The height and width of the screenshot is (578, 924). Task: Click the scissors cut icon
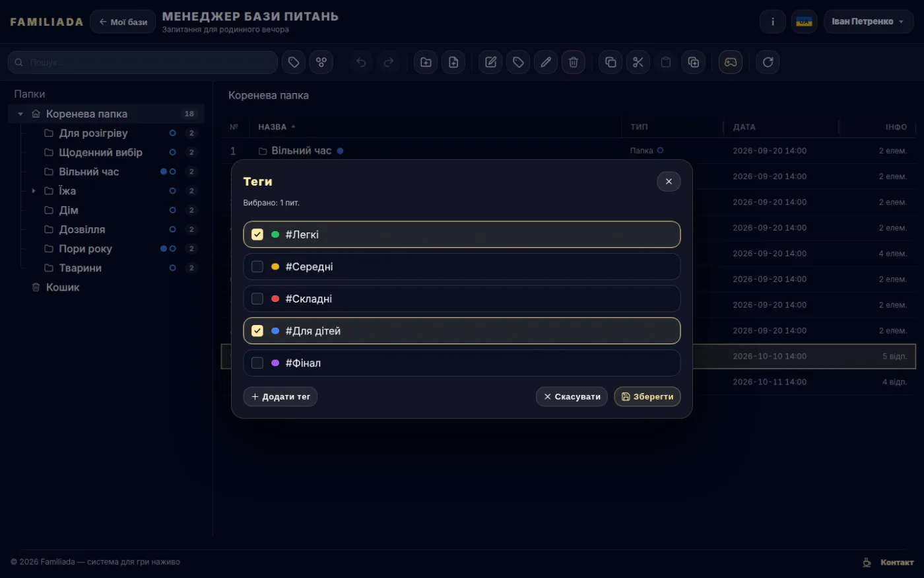[x=638, y=62]
